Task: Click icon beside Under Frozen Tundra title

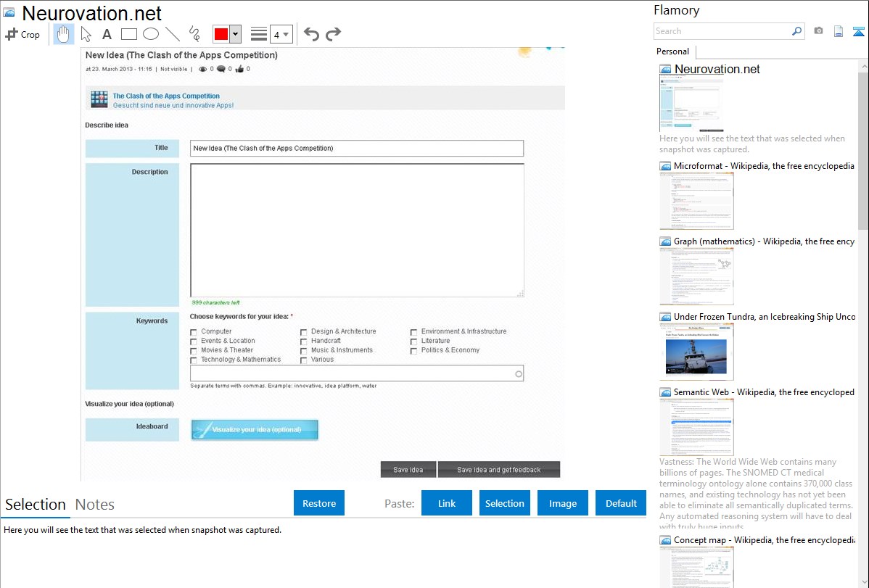Action: [666, 317]
